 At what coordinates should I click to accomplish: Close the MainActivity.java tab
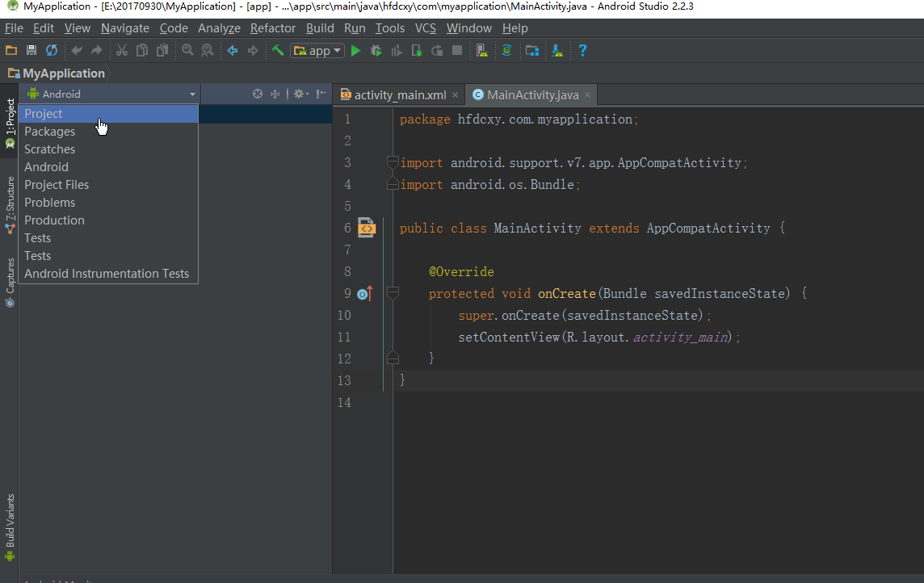587,95
